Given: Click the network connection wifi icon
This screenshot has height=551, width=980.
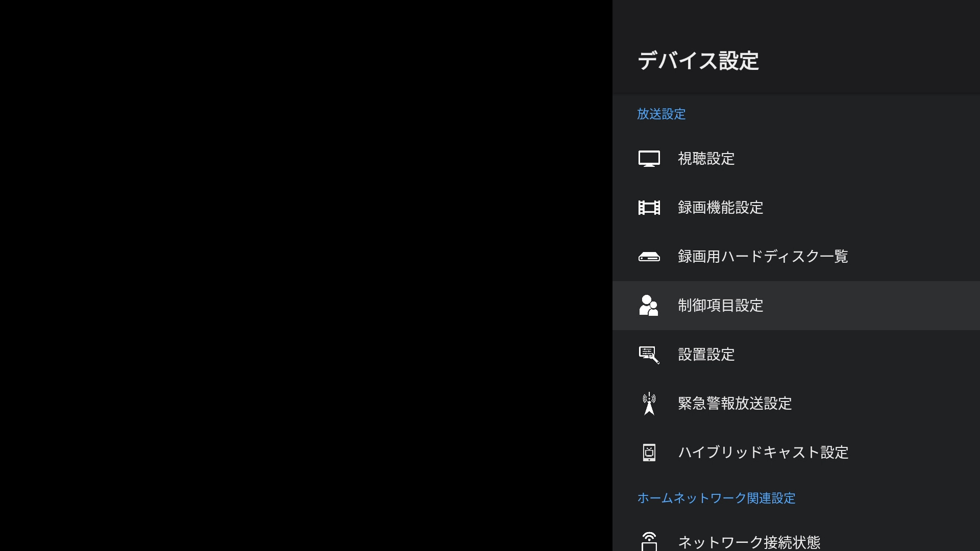Looking at the screenshot, I should pyautogui.click(x=649, y=541).
